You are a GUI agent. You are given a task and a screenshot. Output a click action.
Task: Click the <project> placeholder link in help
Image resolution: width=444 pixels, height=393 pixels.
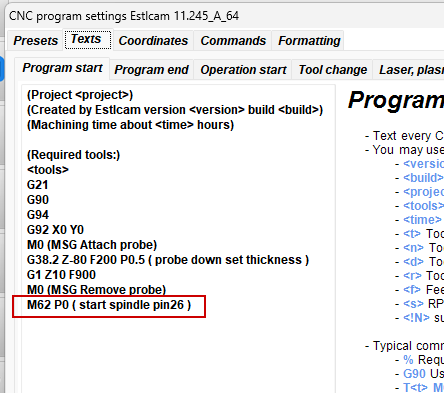(423, 192)
